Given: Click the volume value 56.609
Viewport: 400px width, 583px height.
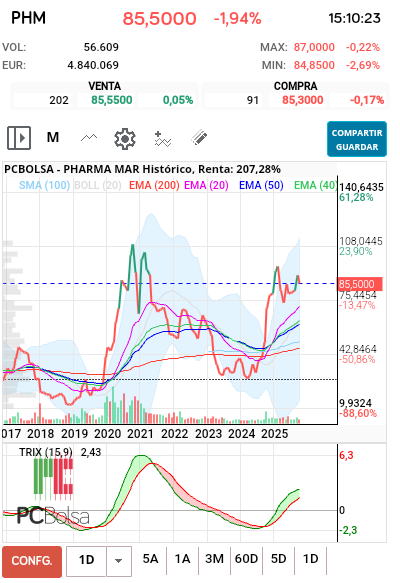Looking at the screenshot, I should click(x=101, y=47).
